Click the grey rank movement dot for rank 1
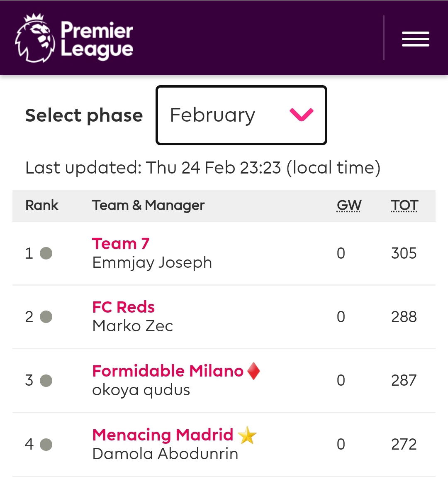This screenshot has height=477, width=448. click(46, 253)
